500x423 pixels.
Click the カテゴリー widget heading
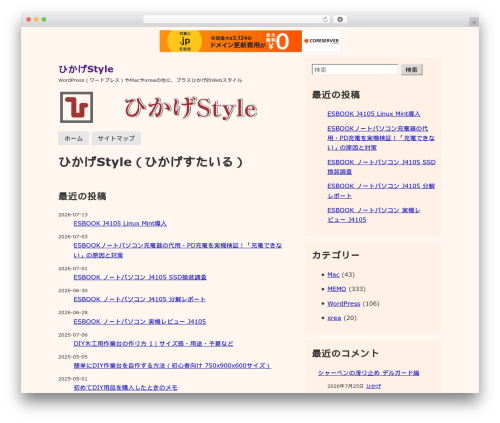[x=336, y=255]
